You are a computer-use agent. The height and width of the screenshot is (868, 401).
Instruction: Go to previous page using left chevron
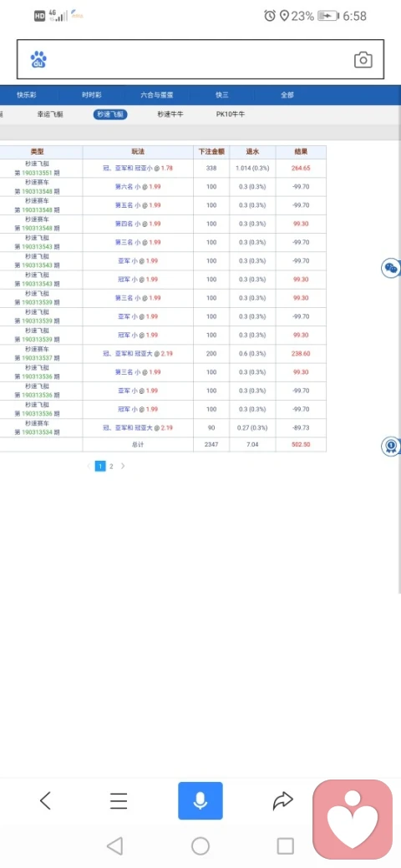tap(89, 466)
